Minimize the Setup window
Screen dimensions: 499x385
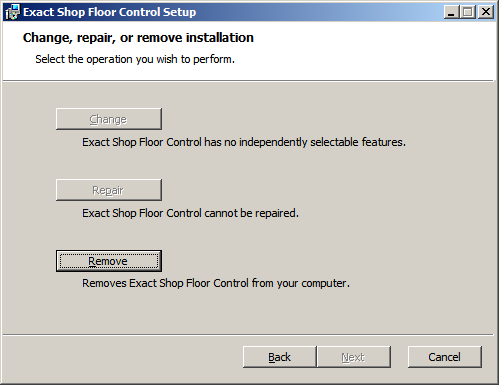click(x=451, y=12)
